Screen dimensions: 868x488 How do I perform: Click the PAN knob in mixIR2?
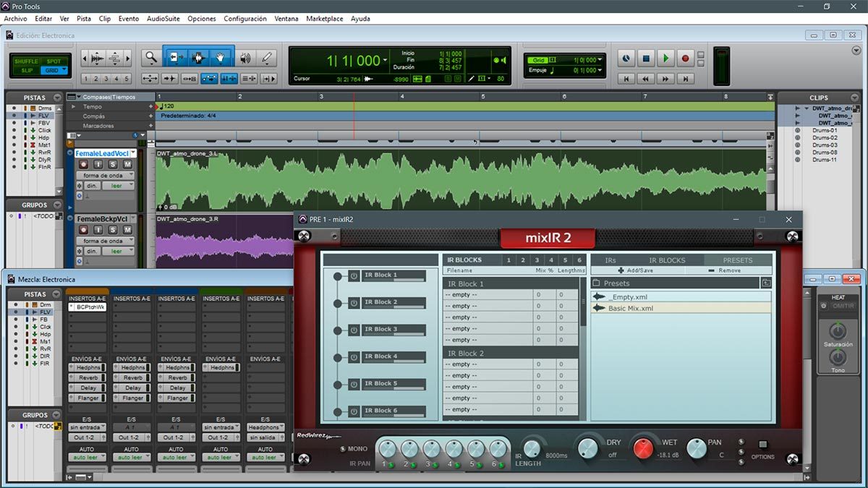tap(697, 449)
